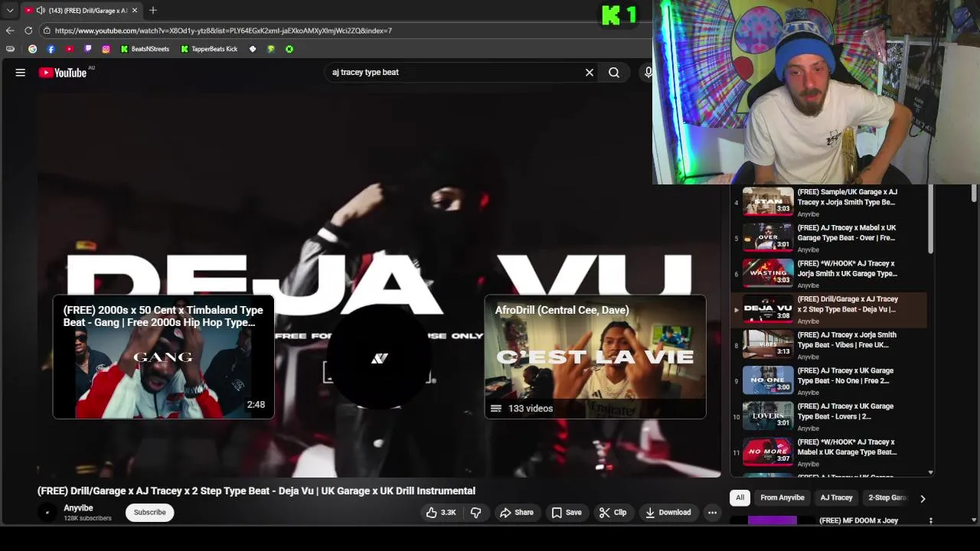Select the '2-Step Garage' filter chip
The height and width of the screenshot is (551, 980).
(x=886, y=498)
